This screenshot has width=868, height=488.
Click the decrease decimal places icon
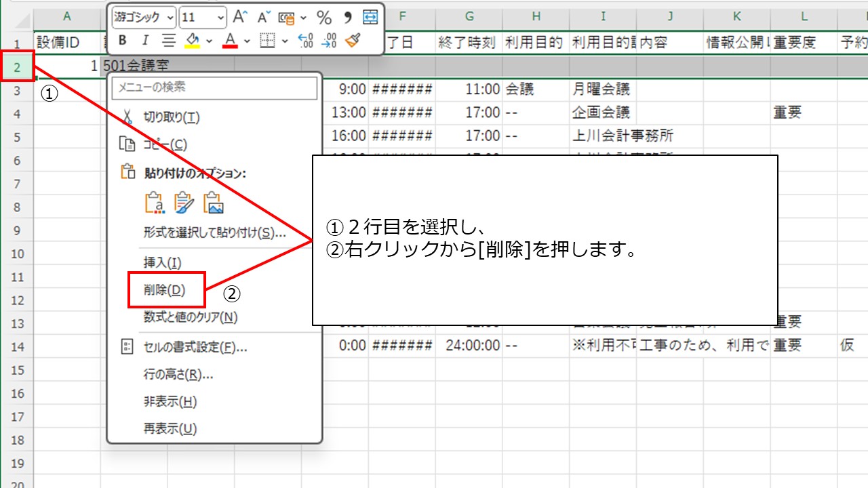329,41
